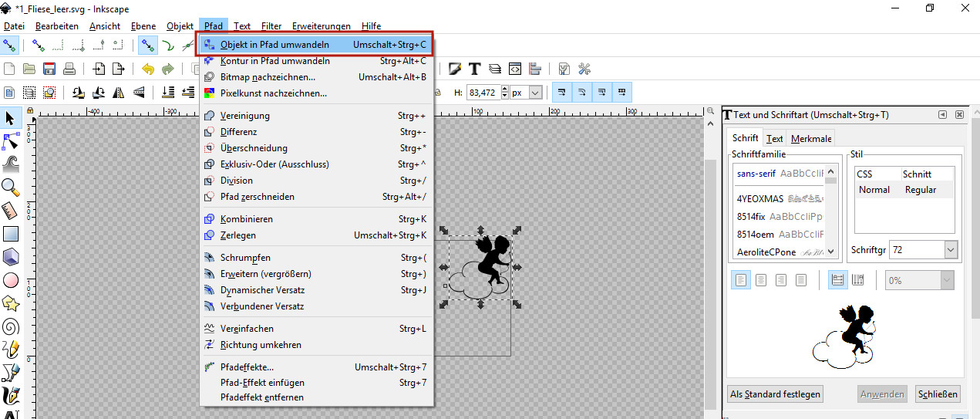The image size is (980, 419).
Task: Undo the last action
Action: pyautogui.click(x=148, y=69)
